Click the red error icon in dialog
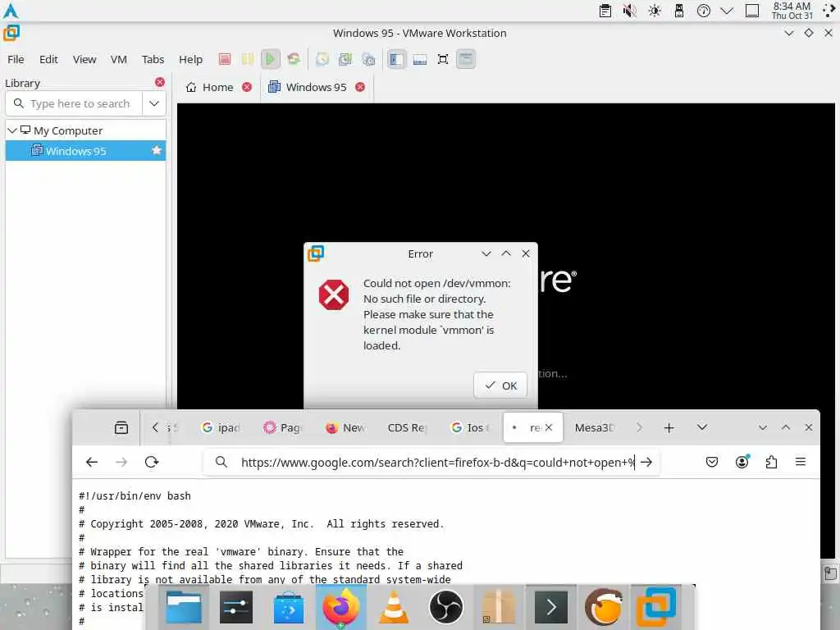Image resolution: width=840 pixels, height=630 pixels. (x=334, y=294)
